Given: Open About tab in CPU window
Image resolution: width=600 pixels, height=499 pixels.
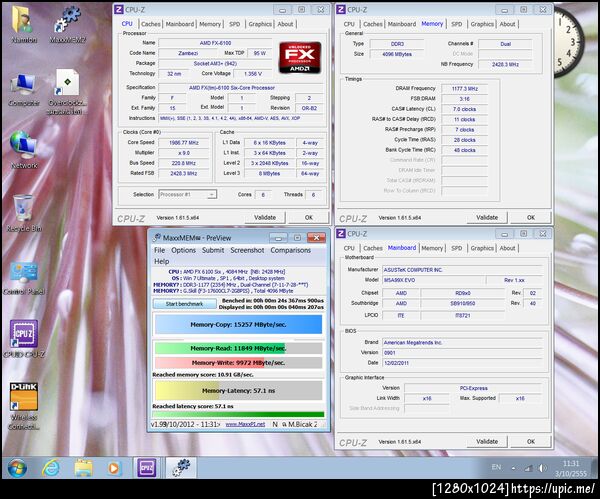Looking at the screenshot, I should pyautogui.click(x=285, y=24).
